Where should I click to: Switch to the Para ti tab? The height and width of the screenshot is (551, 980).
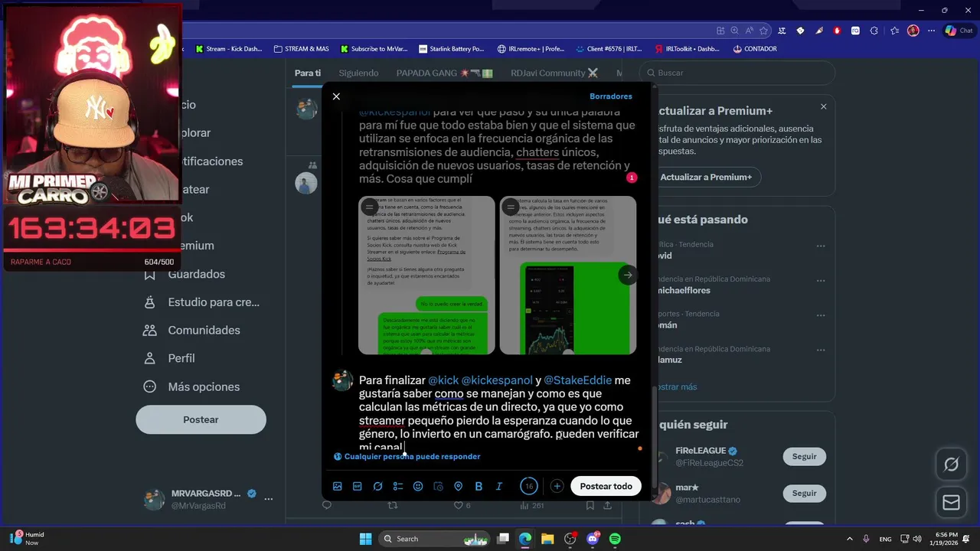click(308, 73)
